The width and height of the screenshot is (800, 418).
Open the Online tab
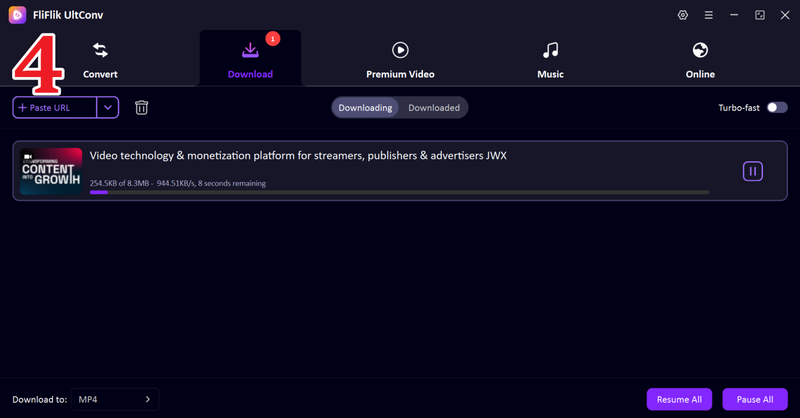click(700, 60)
